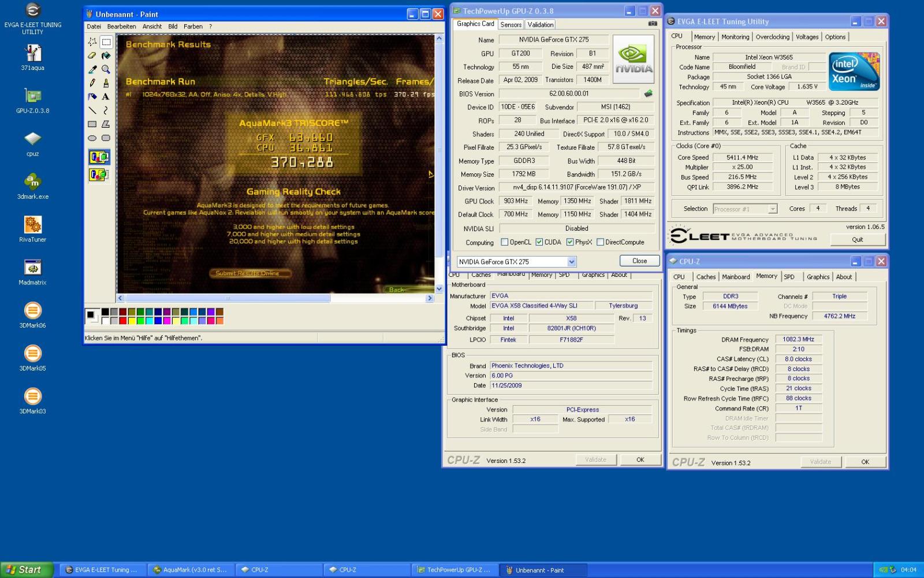Select the Line tool in Paint
The height and width of the screenshot is (578, 924).
[92, 110]
